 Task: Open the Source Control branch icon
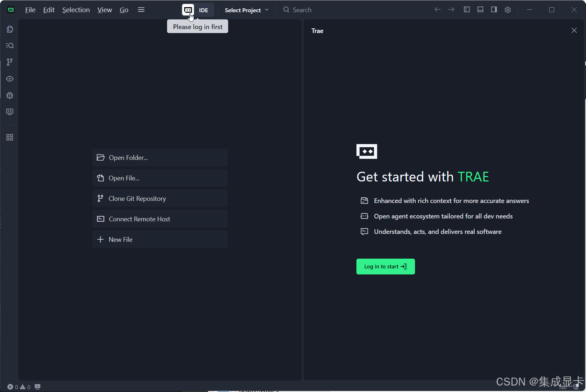click(10, 62)
